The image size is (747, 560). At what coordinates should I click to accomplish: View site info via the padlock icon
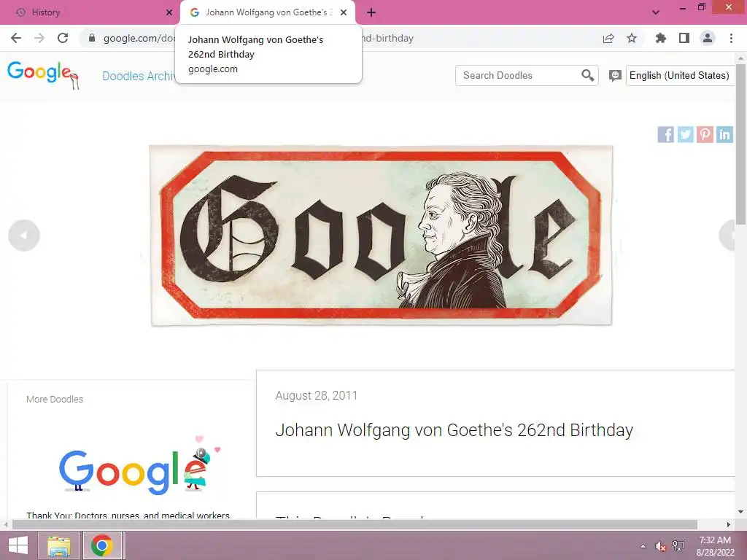pos(92,38)
